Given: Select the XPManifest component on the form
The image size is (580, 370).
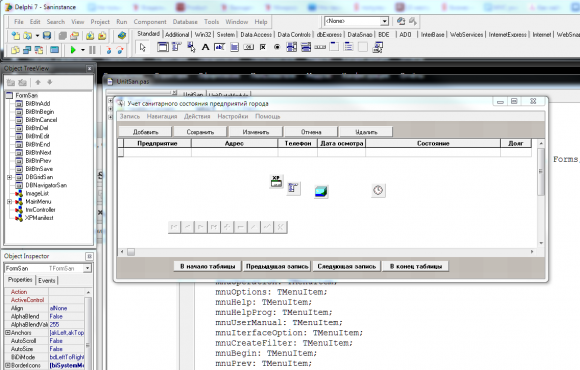Looking at the screenshot, I should (276, 181).
